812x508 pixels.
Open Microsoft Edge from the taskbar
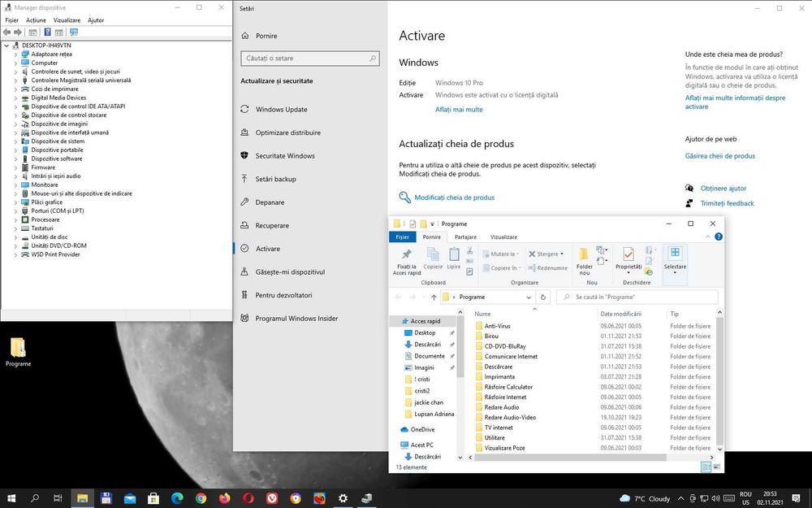point(177,498)
